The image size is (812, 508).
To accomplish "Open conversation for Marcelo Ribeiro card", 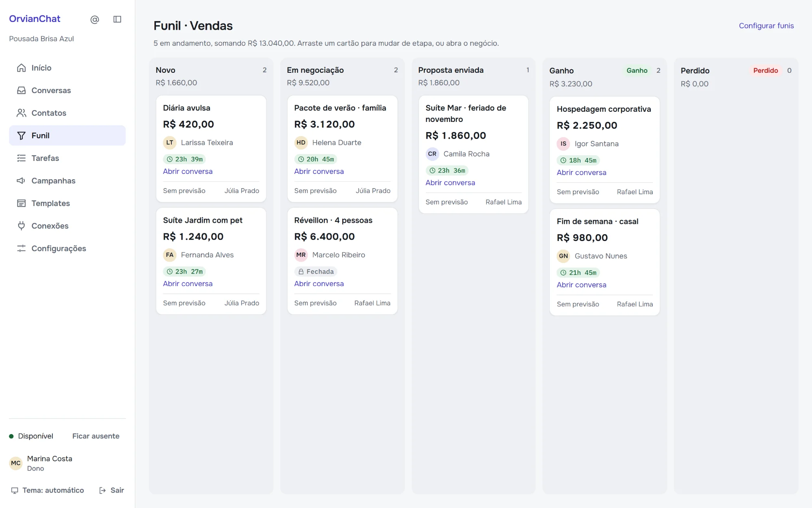I will (319, 284).
